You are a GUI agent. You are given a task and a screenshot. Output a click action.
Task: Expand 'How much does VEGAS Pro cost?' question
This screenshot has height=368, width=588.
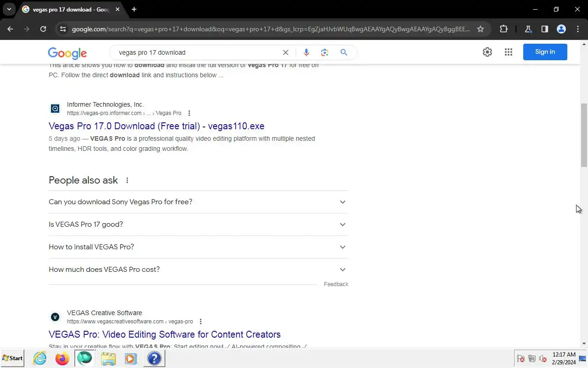198,270
